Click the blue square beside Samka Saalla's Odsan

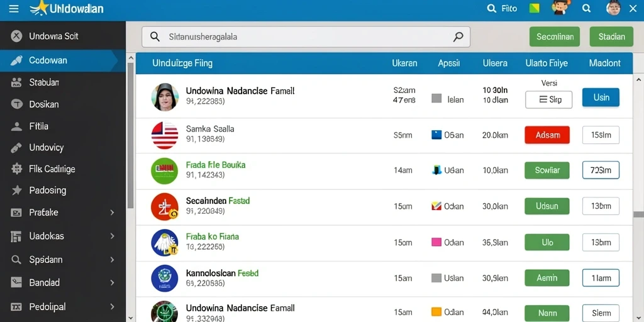(436, 135)
